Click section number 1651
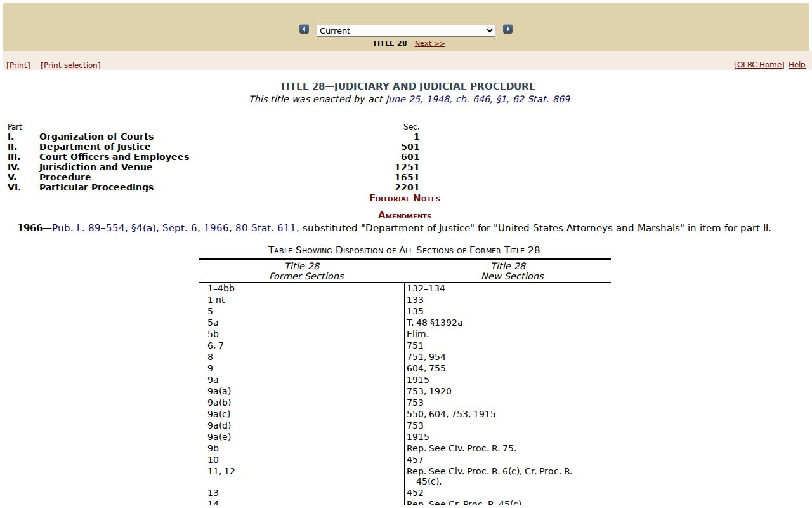Screen dimensions: 812x508 (407, 177)
